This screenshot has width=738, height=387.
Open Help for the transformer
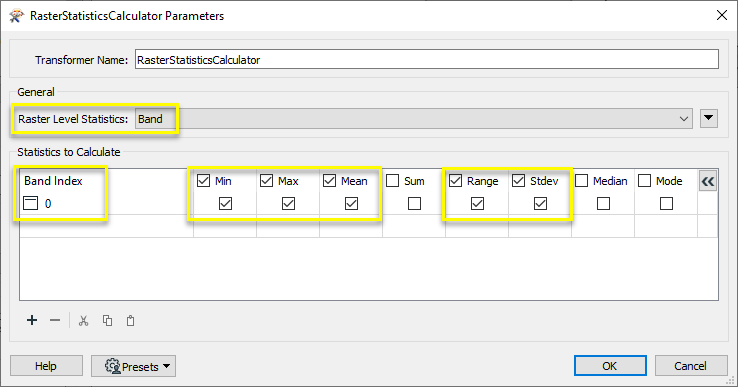click(x=46, y=366)
